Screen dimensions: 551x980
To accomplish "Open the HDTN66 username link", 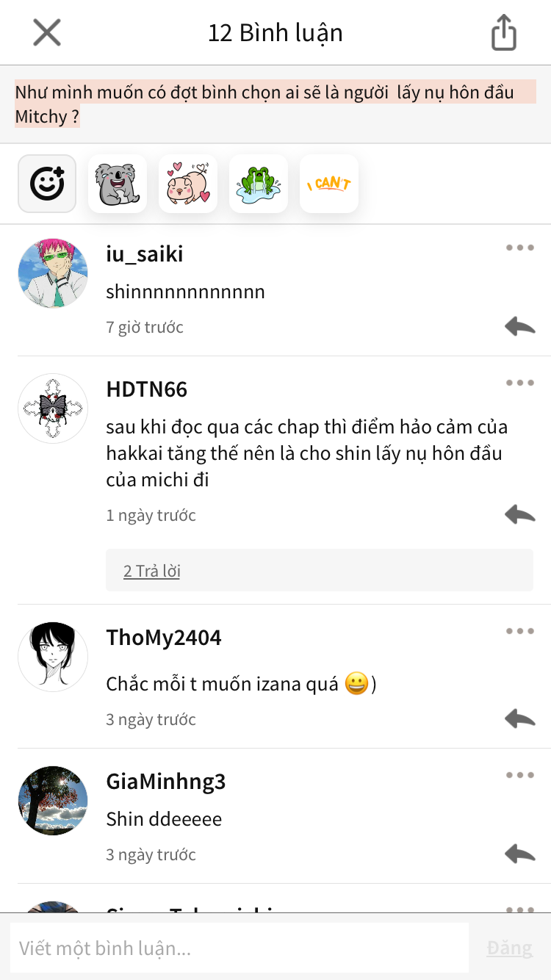I will coord(147,389).
